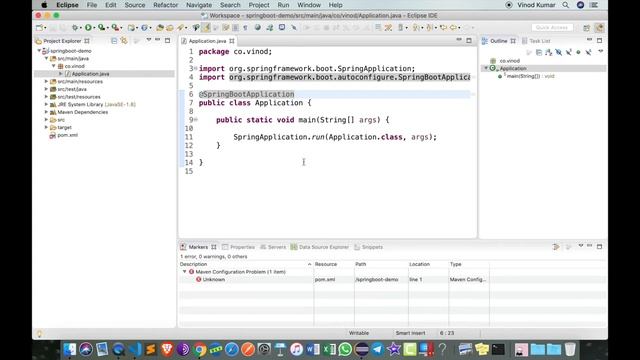The width and height of the screenshot is (640, 360).
Task: Click the green Run button in toolbar
Action: tap(88, 27)
